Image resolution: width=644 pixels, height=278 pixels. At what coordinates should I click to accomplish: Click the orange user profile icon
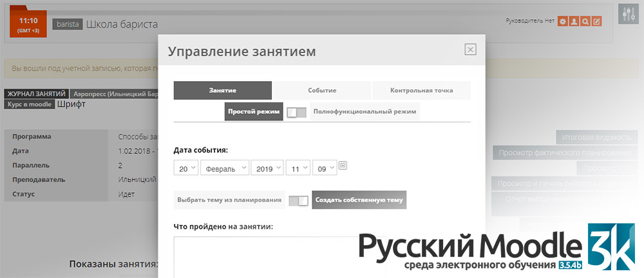pos(574,21)
